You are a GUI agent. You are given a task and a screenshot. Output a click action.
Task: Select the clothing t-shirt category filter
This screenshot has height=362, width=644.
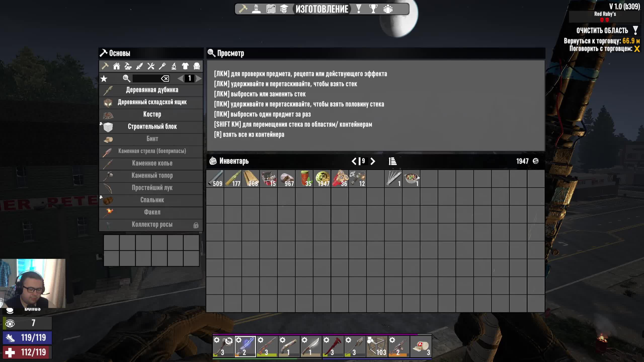pos(185,66)
